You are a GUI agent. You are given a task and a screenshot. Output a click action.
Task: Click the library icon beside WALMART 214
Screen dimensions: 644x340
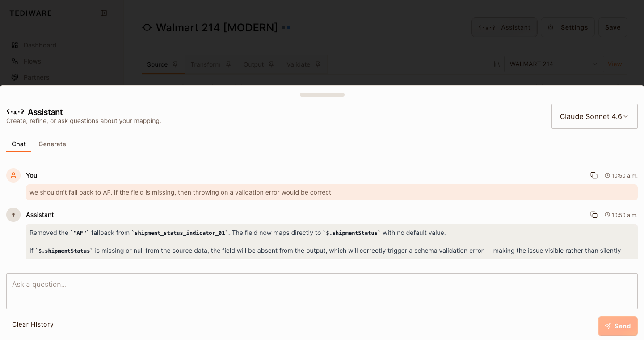(x=497, y=64)
